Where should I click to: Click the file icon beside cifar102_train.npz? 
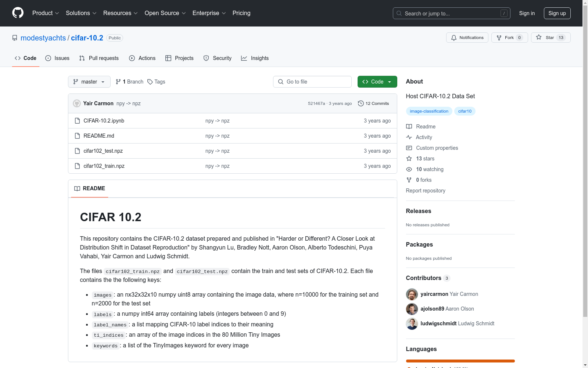click(x=77, y=166)
